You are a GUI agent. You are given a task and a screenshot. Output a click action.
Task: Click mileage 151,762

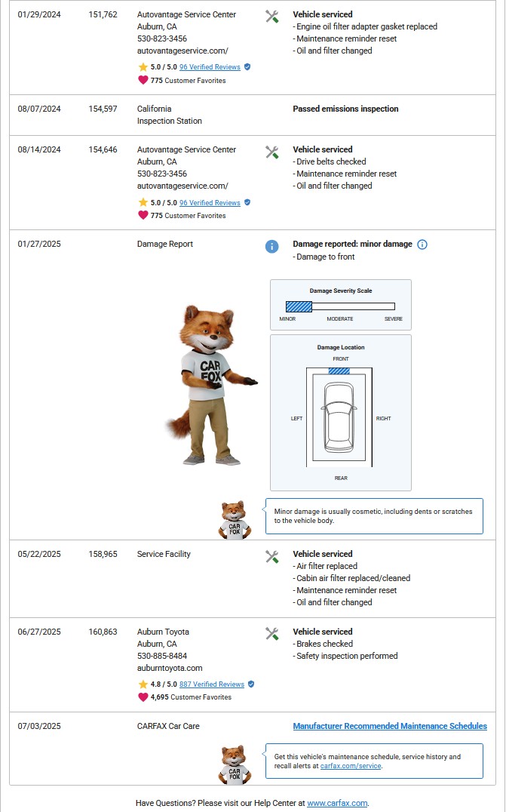click(103, 14)
